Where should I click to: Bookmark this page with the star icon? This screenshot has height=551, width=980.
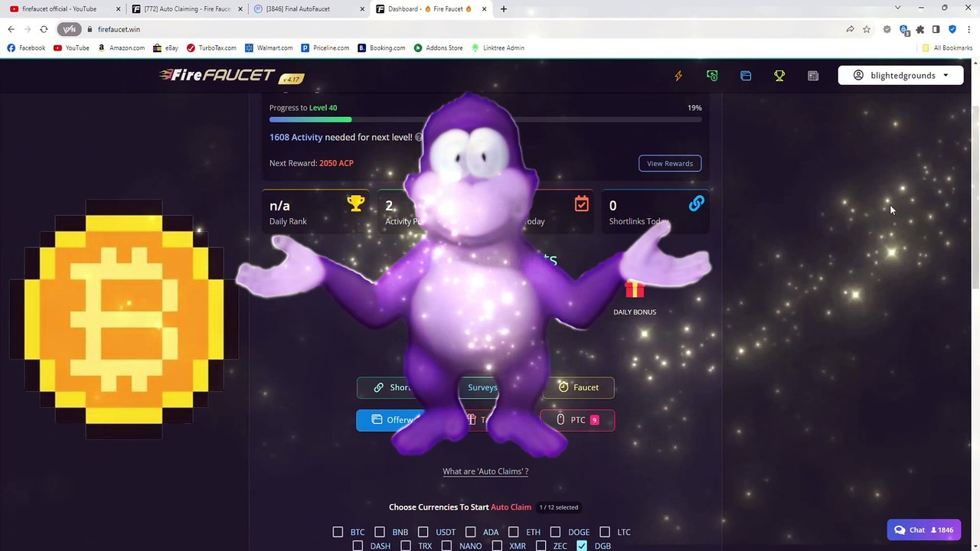[867, 29]
